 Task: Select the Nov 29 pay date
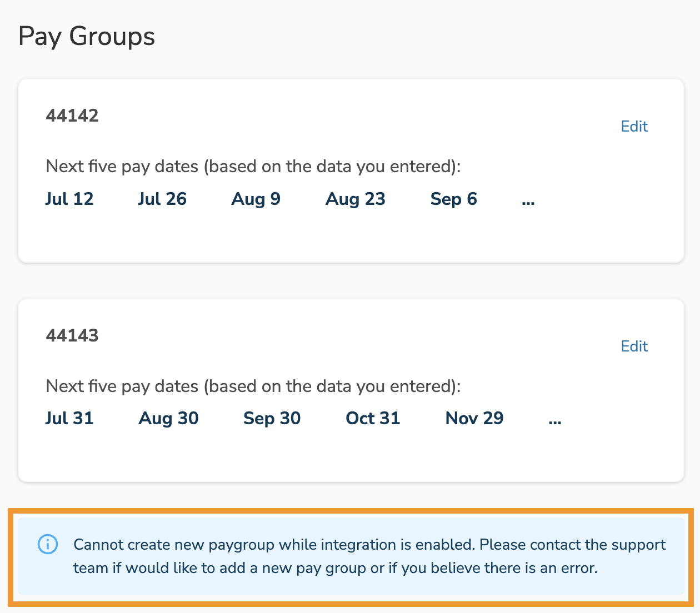(474, 419)
